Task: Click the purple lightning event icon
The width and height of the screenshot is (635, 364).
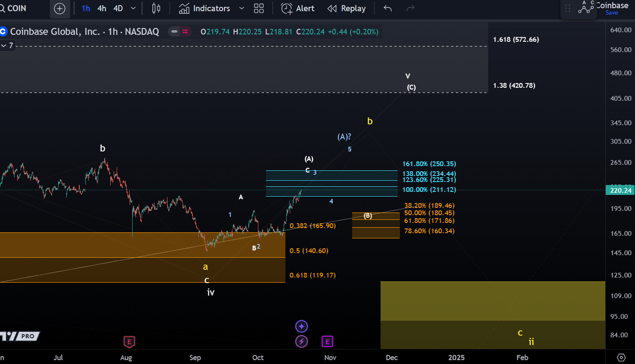Action: pos(301,342)
